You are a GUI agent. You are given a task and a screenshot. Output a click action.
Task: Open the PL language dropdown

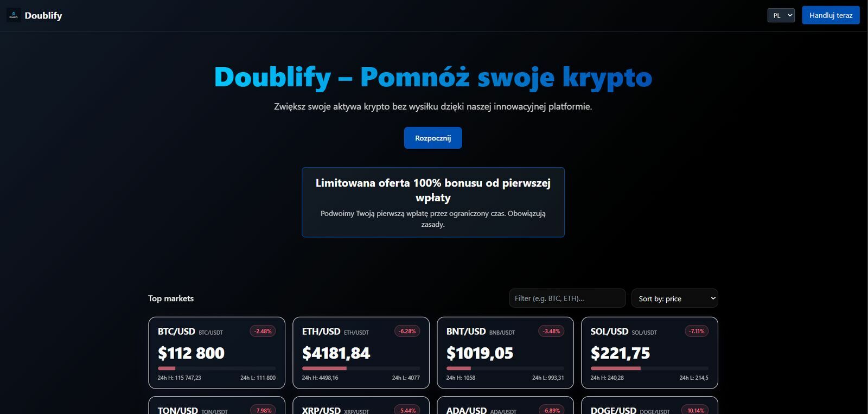tap(781, 15)
